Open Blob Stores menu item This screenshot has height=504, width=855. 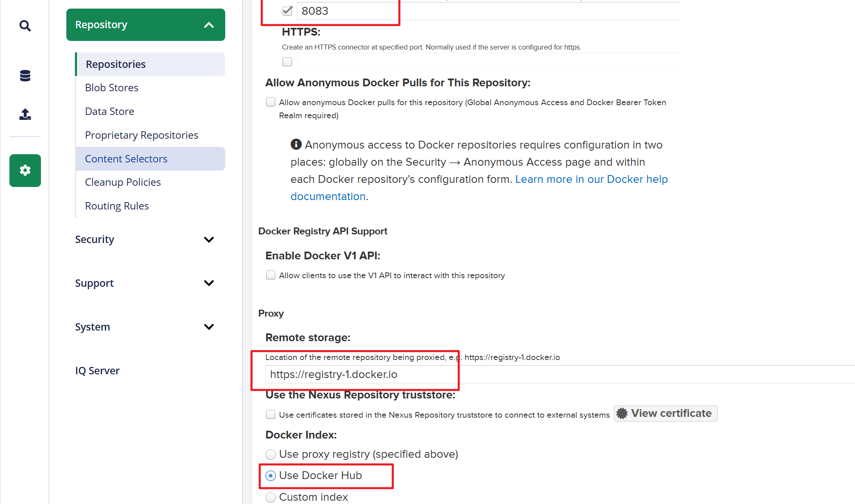click(x=111, y=88)
